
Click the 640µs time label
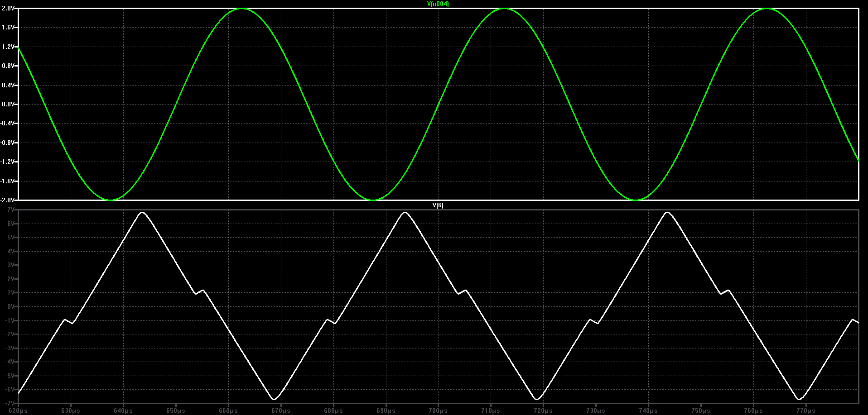tap(123, 411)
